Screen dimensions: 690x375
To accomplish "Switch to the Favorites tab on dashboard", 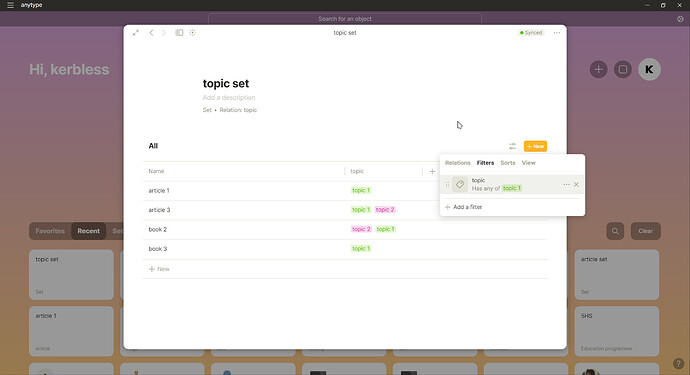I will 50,231.
